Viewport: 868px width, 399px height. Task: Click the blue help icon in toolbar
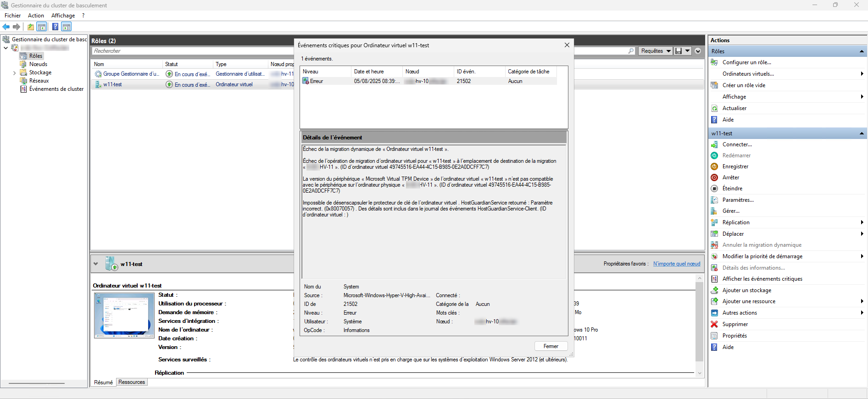[55, 27]
